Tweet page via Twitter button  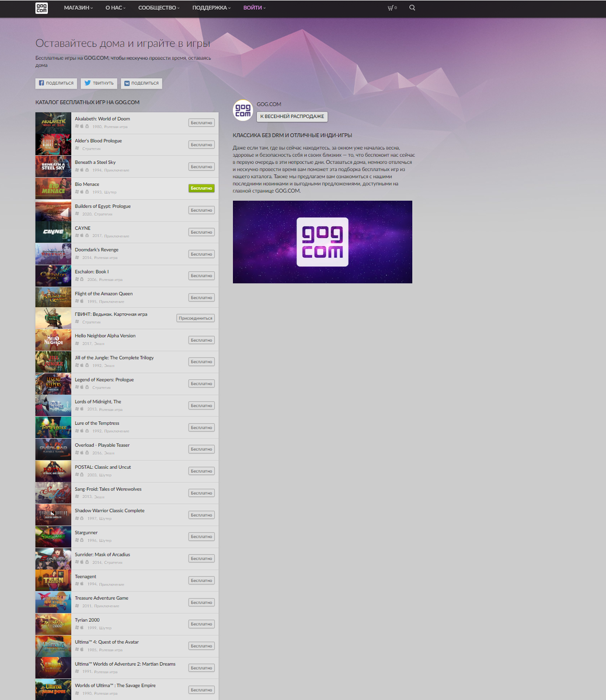coord(99,83)
